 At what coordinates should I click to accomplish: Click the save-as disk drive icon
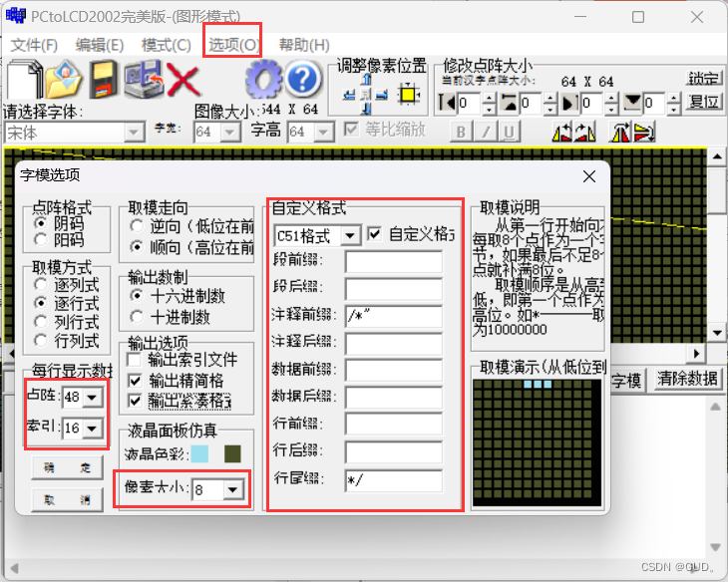[x=143, y=80]
